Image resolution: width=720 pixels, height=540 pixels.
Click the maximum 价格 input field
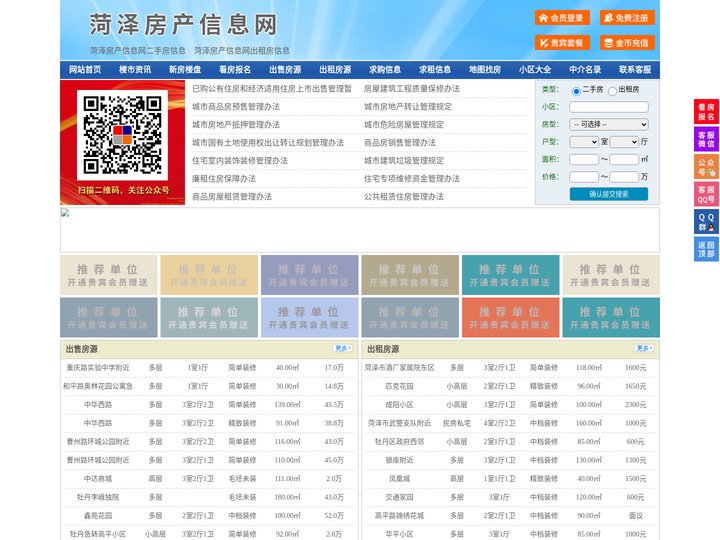coord(624,177)
